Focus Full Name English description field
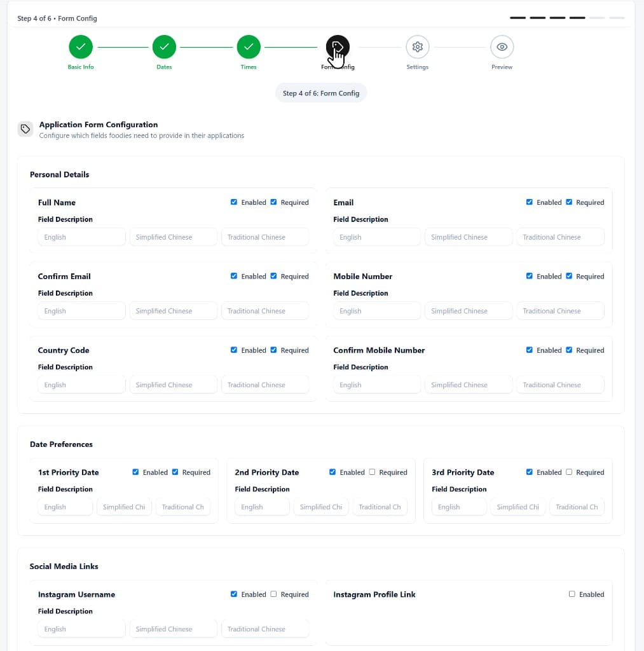The width and height of the screenshot is (644, 651). pos(82,237)
